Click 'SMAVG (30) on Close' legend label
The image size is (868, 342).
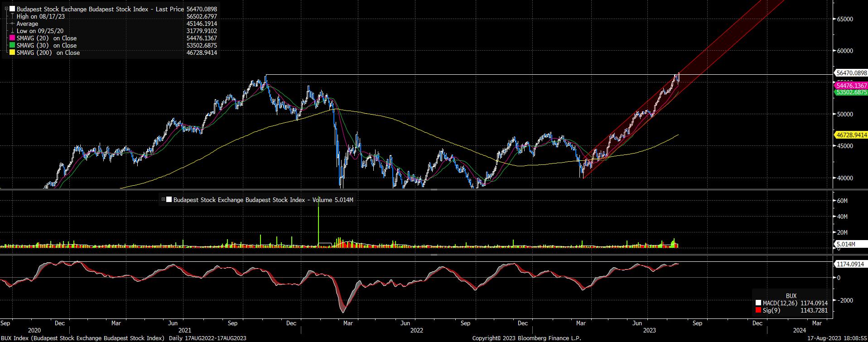point(47,46)
